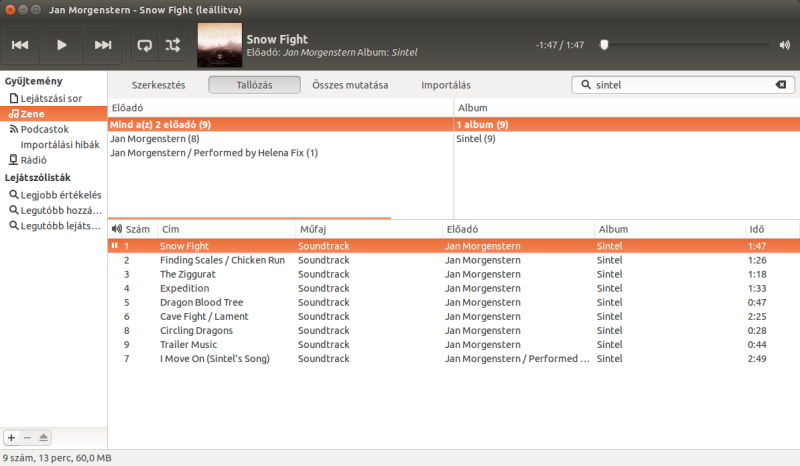Toggle shuffle mode
This screenshot has width=800, height=466.
click(x=172, y=45)
